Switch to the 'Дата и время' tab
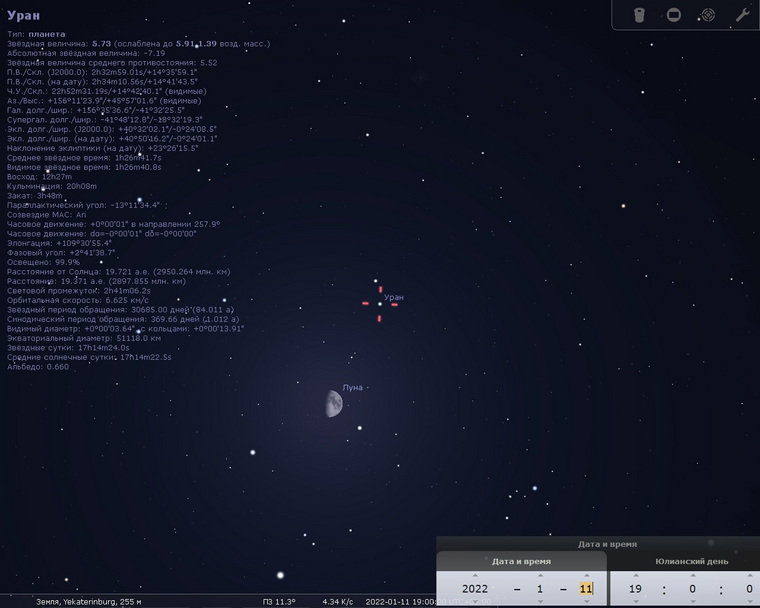The height and width of the screenshot is (608, 760). (521, 561)
